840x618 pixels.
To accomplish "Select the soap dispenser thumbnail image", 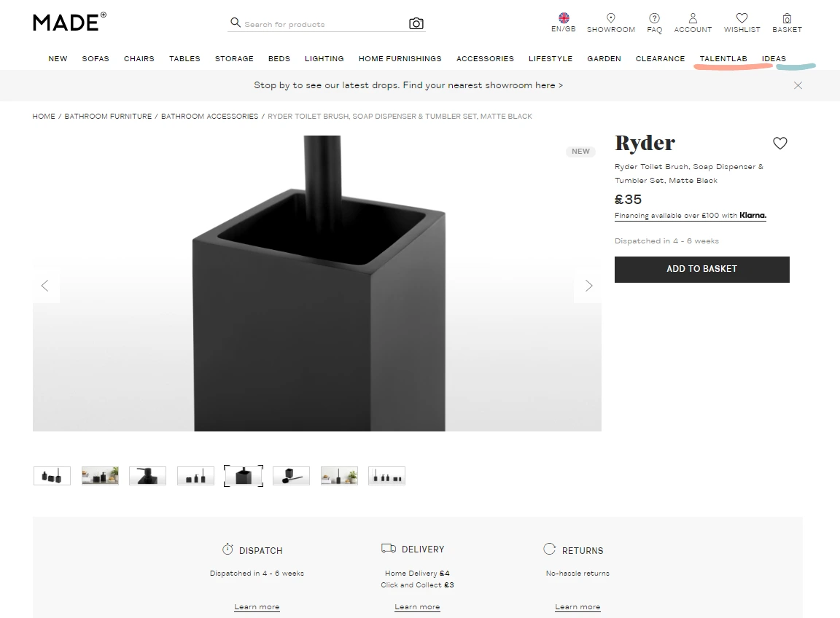I will tap(147, 476).
